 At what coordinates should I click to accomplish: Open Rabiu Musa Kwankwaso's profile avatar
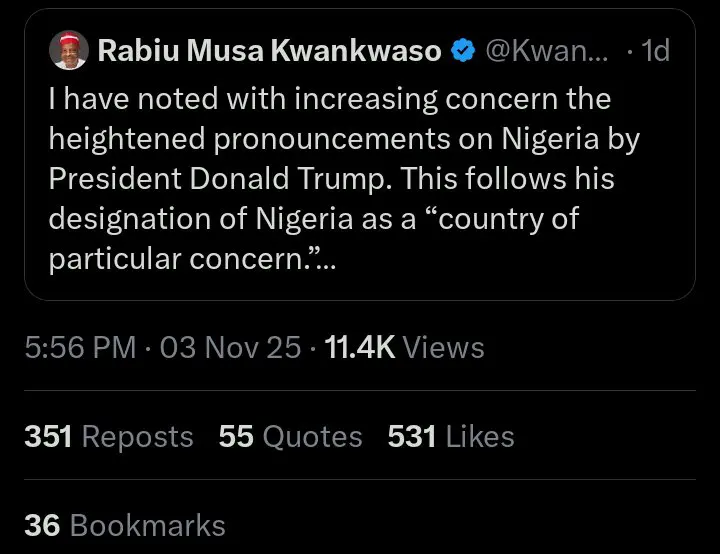67,53
